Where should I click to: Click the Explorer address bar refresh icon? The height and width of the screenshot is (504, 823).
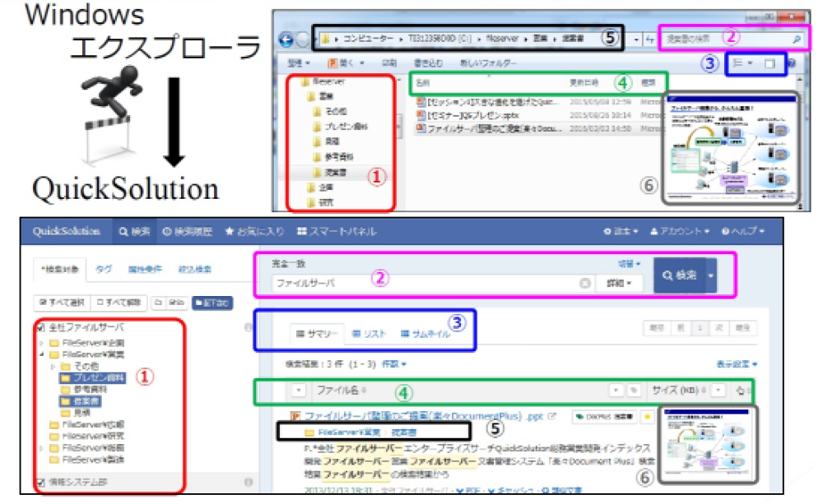click(650, 39)
